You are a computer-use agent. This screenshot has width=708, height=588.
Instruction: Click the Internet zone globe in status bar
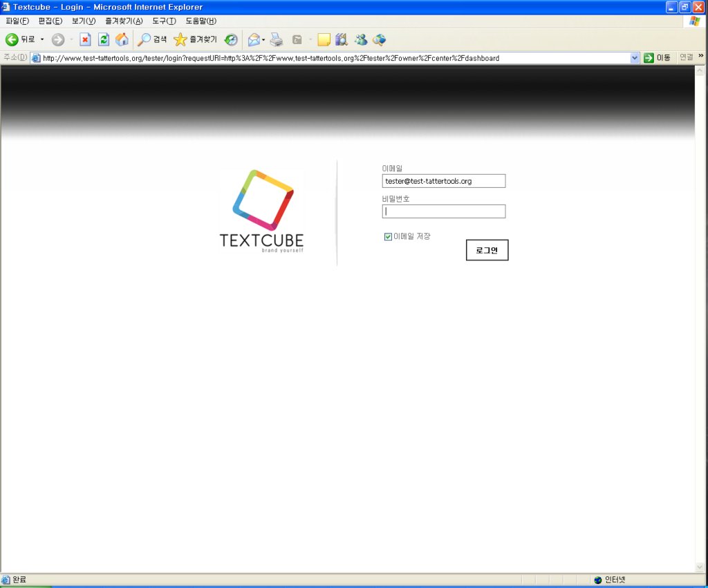(x=598, y=580)
